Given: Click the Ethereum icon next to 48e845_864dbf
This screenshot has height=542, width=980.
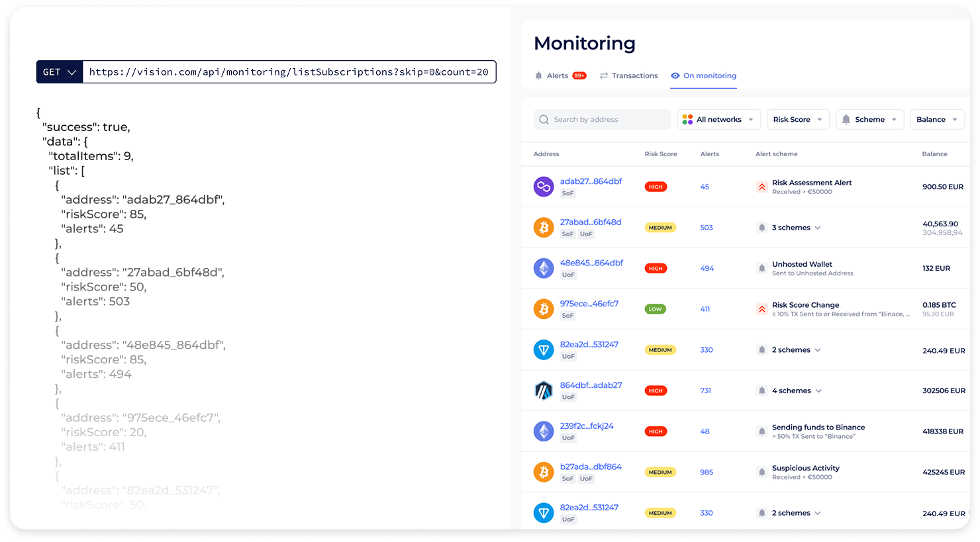Looking at the screenshot, I should (x=544, y=268).
